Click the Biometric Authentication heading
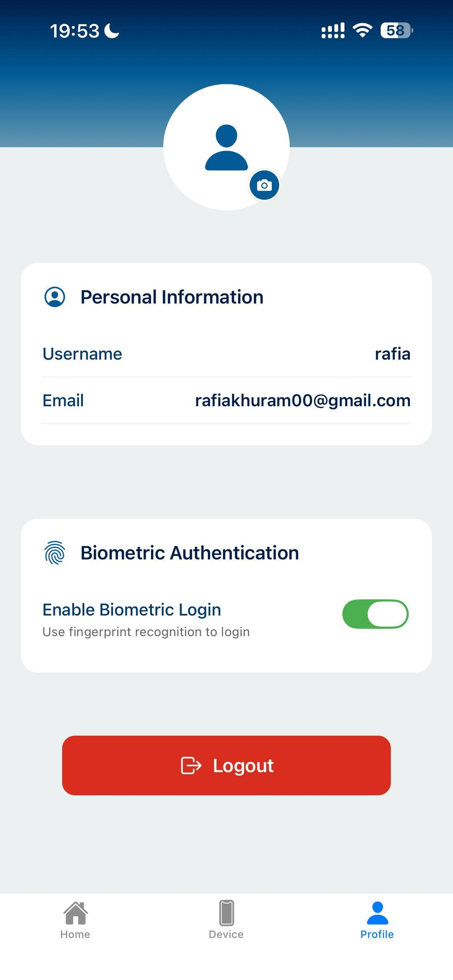The width and height of the screenshot is (453, 980). pyautogui.click(x=190, y=553)
